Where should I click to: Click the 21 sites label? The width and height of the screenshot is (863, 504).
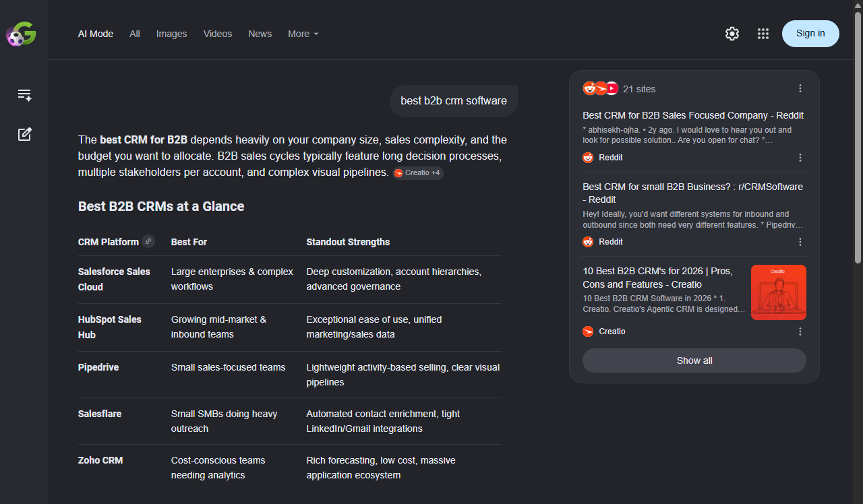click(639, 89)
